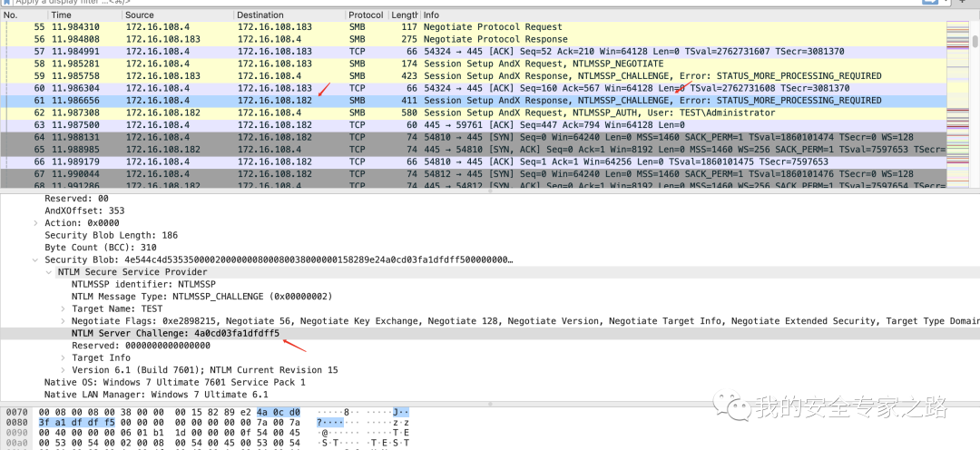
Task: Select packet 55 Negotiate Protocol Request
Action: tap(473, 27)
